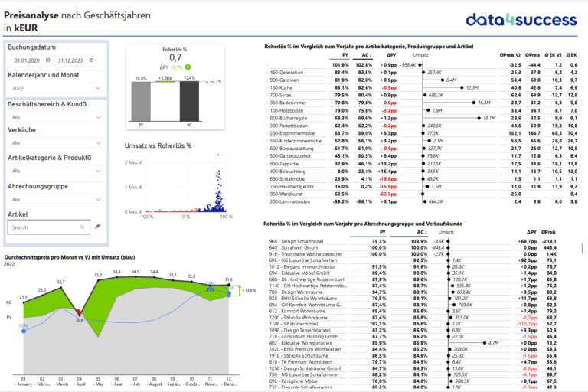
Task: Select the dark AC bar in Roherlös chart
Action: tap(189, 101)
